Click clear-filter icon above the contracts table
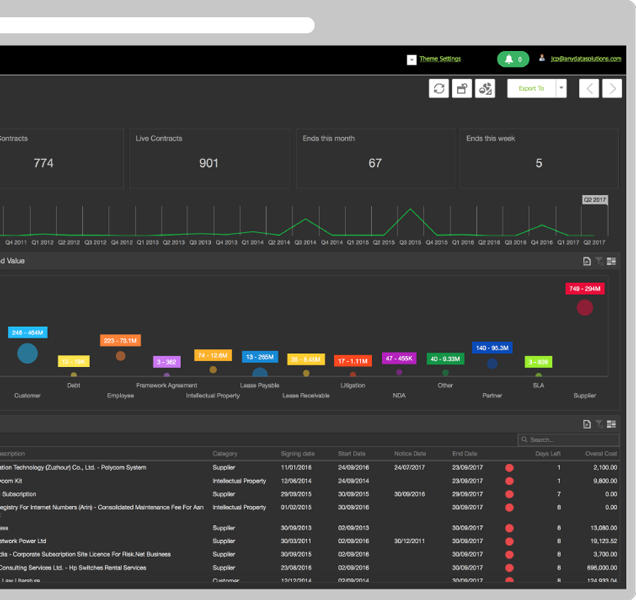636x600 pixels. 599,424
